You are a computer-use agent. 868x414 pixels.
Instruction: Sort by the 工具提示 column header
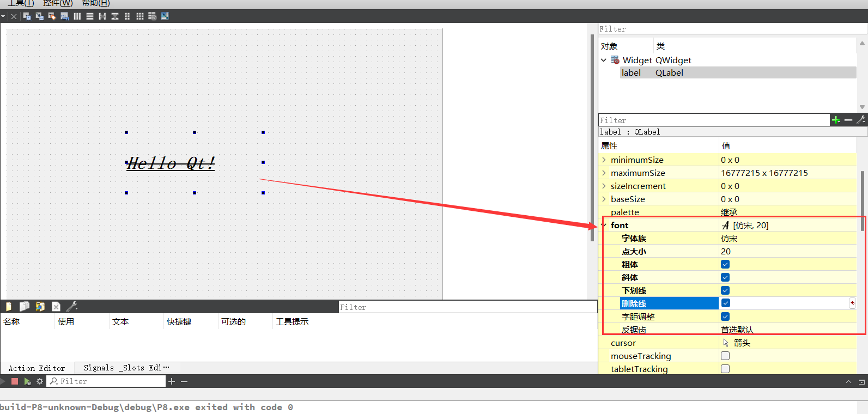292,321
